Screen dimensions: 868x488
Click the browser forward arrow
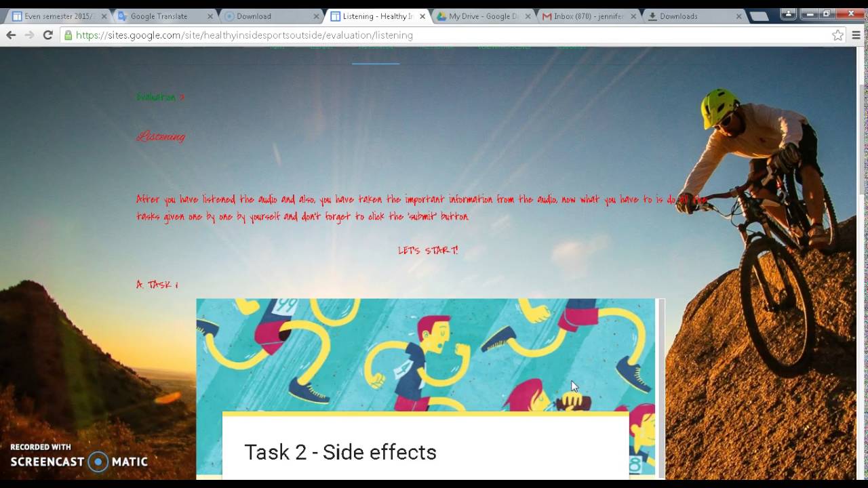29,35
